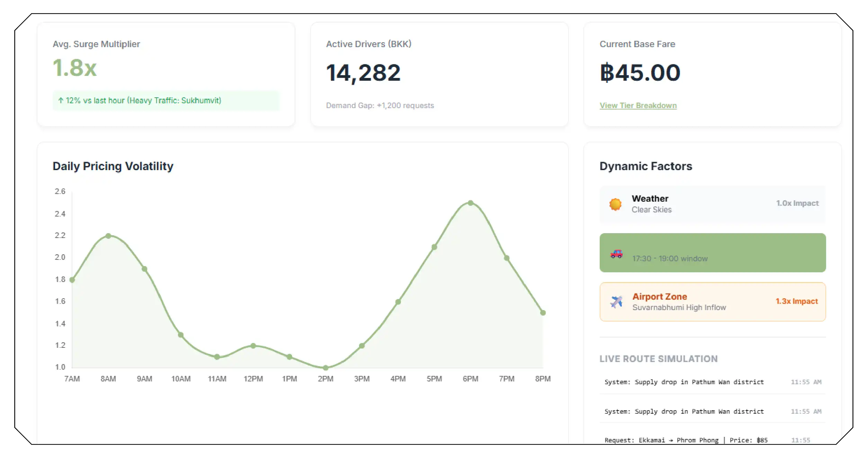Click the 6PM peak data point on the chart
Image resolution: width=868 pixels, height=458 pixels.
point(470,202)
